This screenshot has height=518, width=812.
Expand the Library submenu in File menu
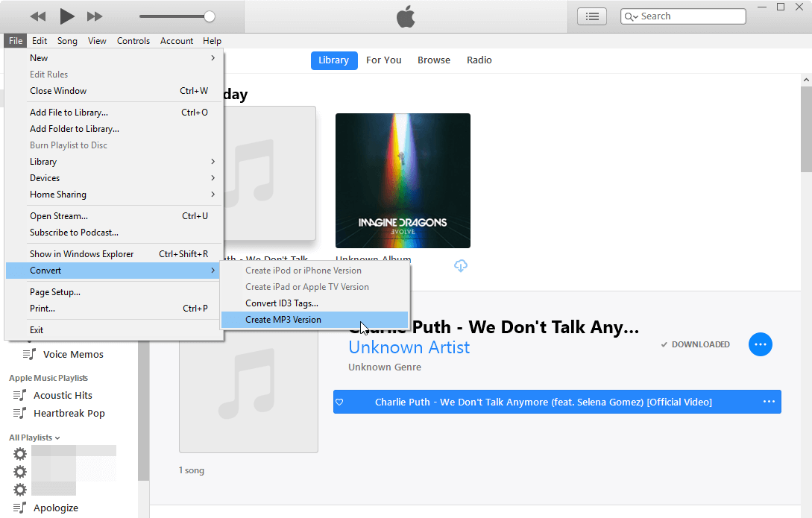point(114,162)
